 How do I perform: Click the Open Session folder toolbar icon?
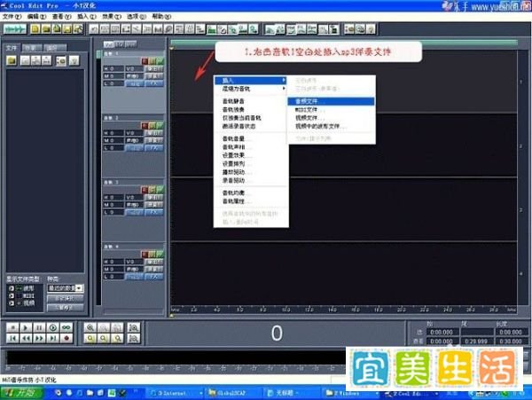pyautogui.click(x=45, y=29)
